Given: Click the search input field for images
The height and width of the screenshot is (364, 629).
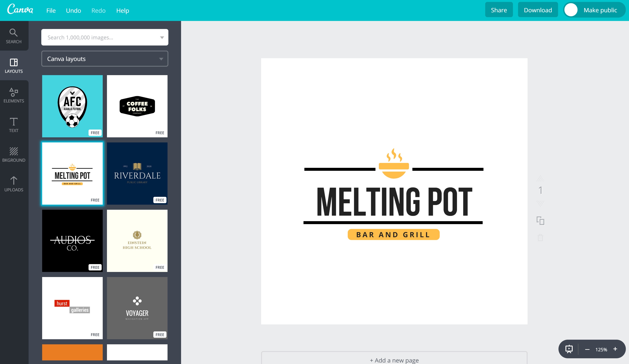Looking at the screenshot, I should click(104, 37).
